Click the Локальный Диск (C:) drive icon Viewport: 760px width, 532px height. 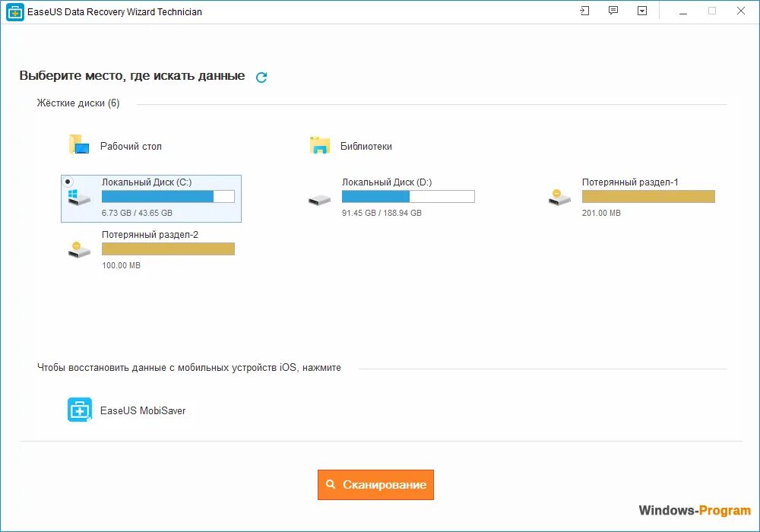pyautogui.click(x=79, y=197)
